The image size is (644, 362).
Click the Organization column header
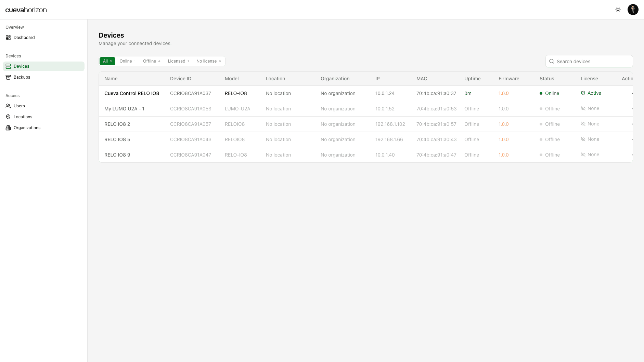coord(335,79)
